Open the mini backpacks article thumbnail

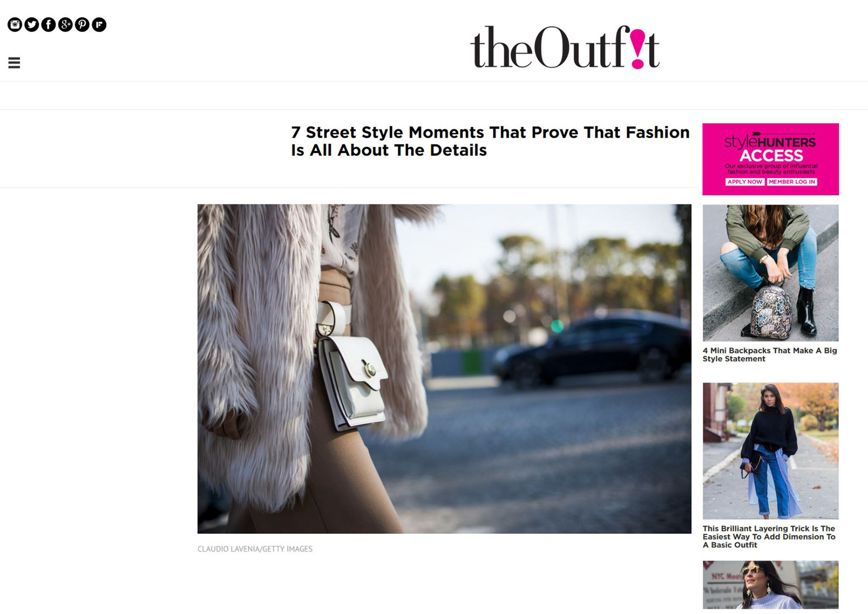click(770, 273)
